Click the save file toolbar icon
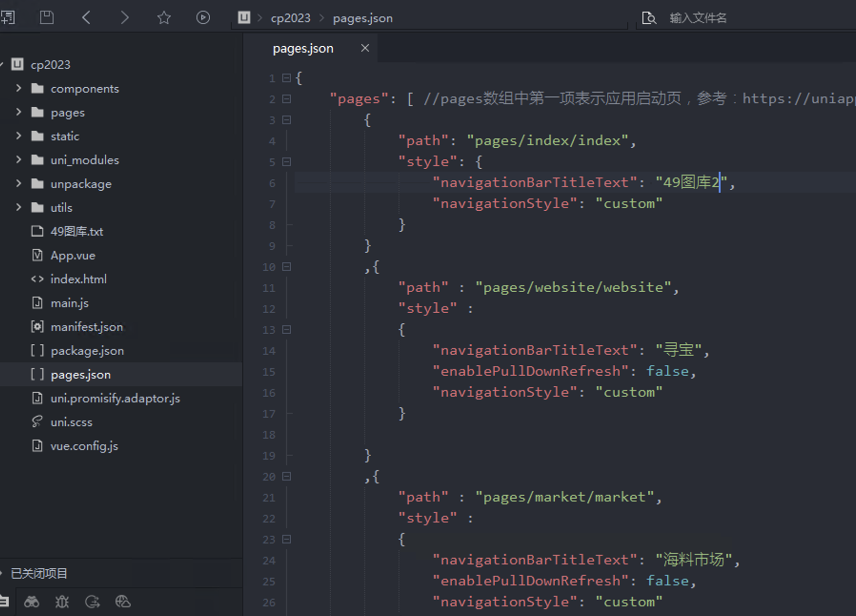The height and width of the screenshot is (616, 856). point(47,18)
